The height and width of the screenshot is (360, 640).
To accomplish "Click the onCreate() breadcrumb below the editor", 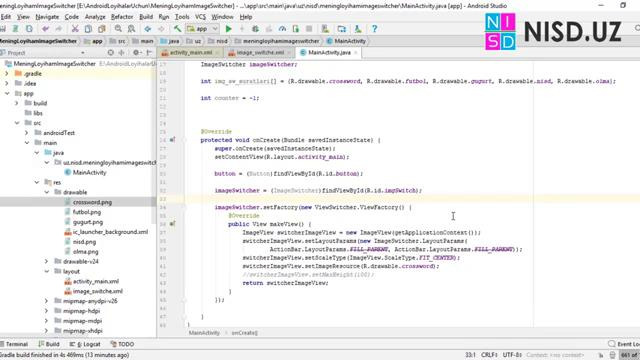I will click(244, 333).
